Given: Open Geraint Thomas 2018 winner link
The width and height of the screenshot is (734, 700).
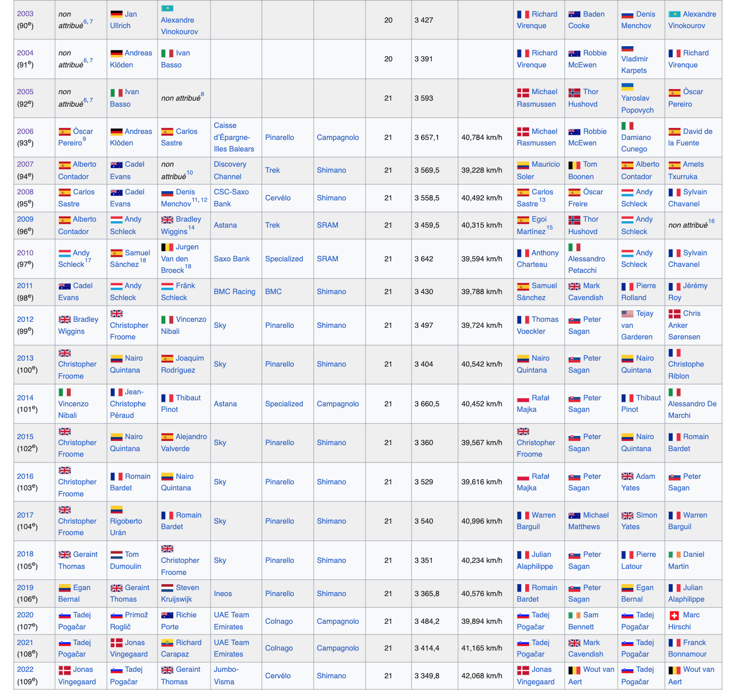Looking at the screenshot, I should tap(85, 555).
